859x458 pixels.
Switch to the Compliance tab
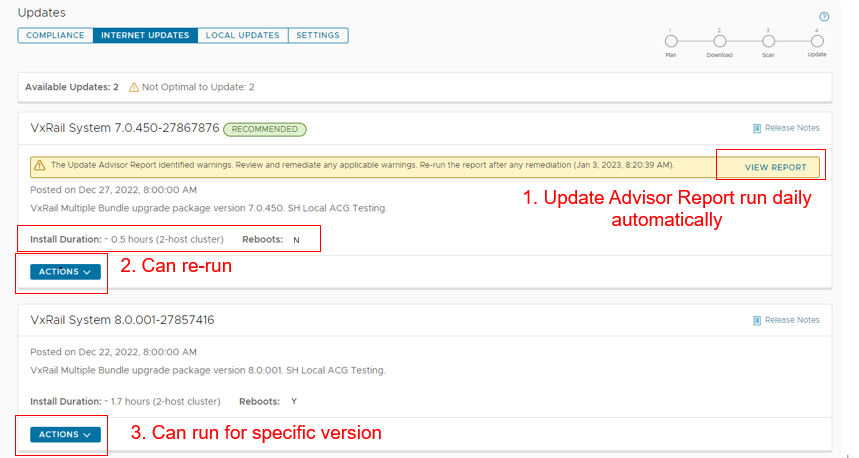[x=55, y=35]
